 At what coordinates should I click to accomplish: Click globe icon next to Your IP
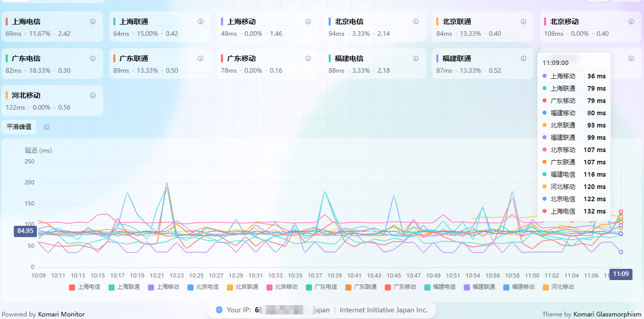pos(219,310)
